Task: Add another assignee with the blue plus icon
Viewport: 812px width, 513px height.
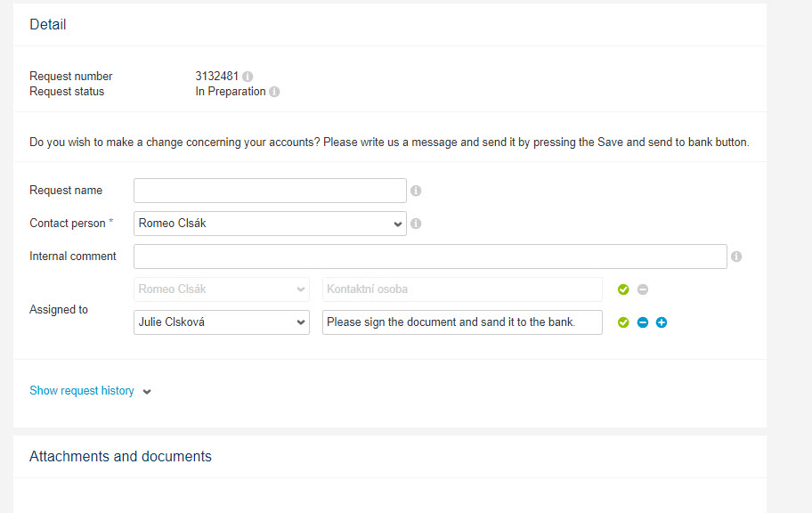Action: pos(662,322)
